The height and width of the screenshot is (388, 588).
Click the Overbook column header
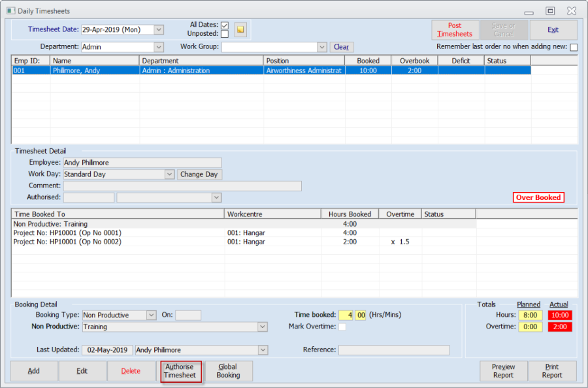click(415, 61)
